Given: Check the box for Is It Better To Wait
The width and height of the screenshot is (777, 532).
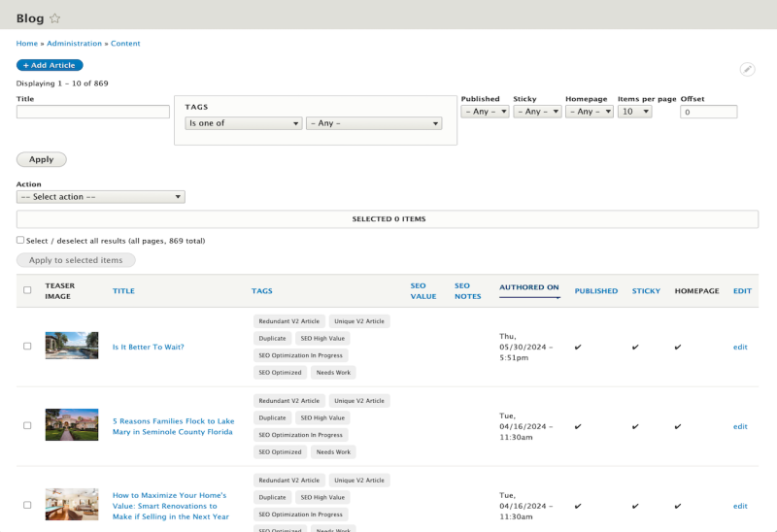Looking at the screenshot, I should point(27,347).
